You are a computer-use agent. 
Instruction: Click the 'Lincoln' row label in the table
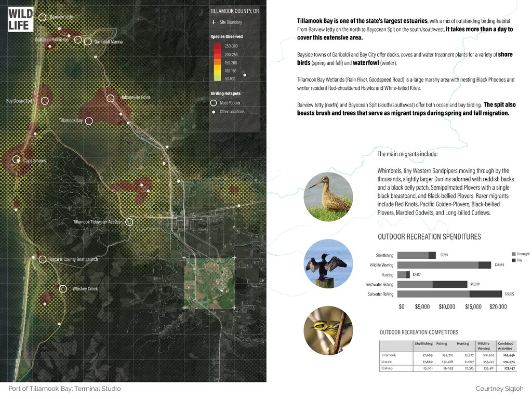tap(387, 362)
